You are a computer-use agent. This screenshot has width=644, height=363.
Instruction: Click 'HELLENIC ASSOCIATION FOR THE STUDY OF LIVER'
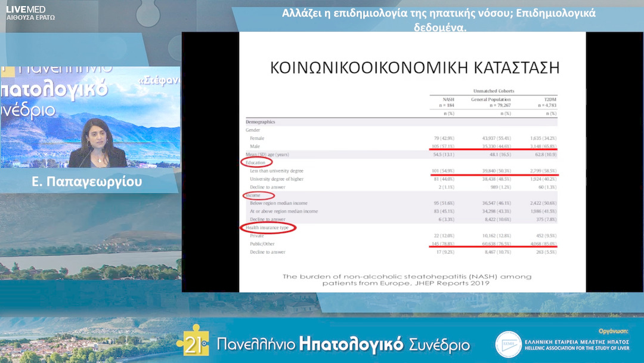point(577,348)
